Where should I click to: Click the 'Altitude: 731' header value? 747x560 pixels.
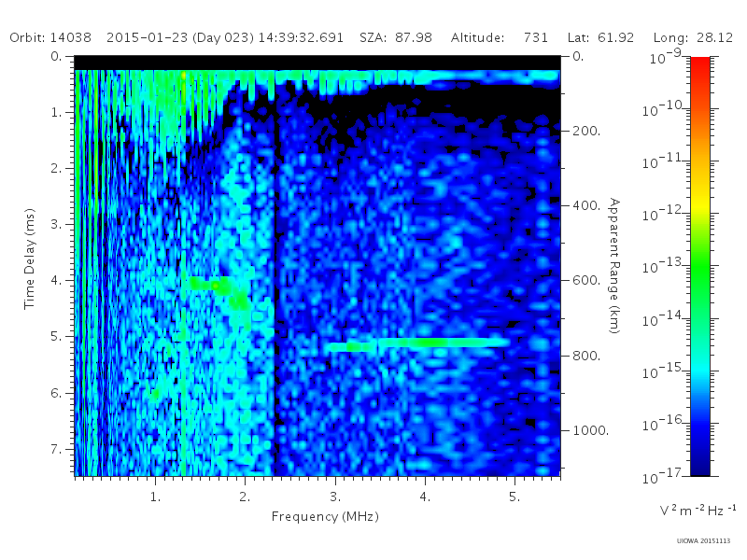[x=500, y=37]
